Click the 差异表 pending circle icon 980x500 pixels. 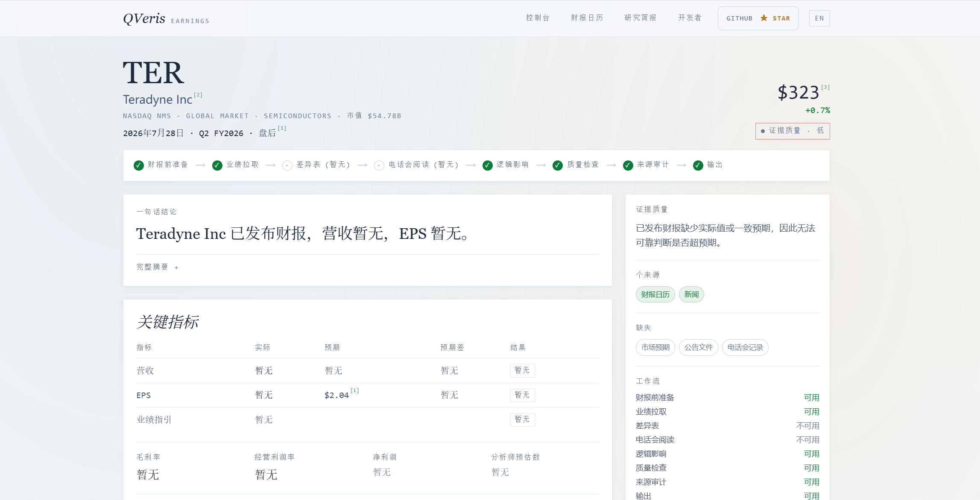tap(287, 165)
